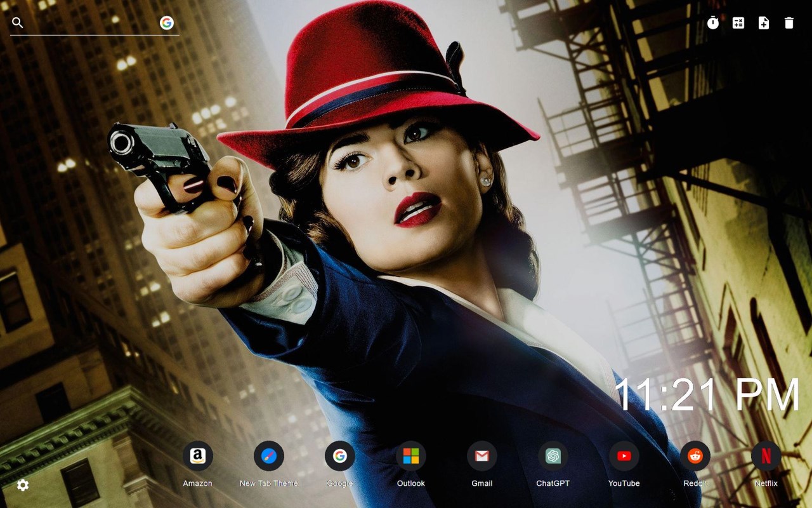Click the Amazon label text
This screenshot has height=508, width=812.
pos(198,483)
